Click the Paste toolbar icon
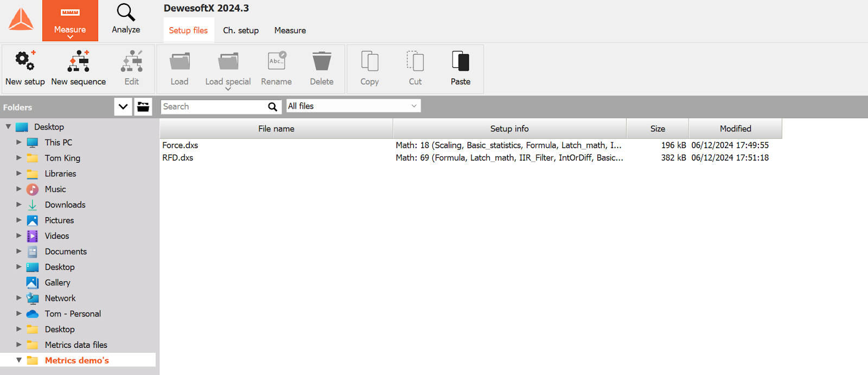Screen dimensions: 868x375 point(461,61)
